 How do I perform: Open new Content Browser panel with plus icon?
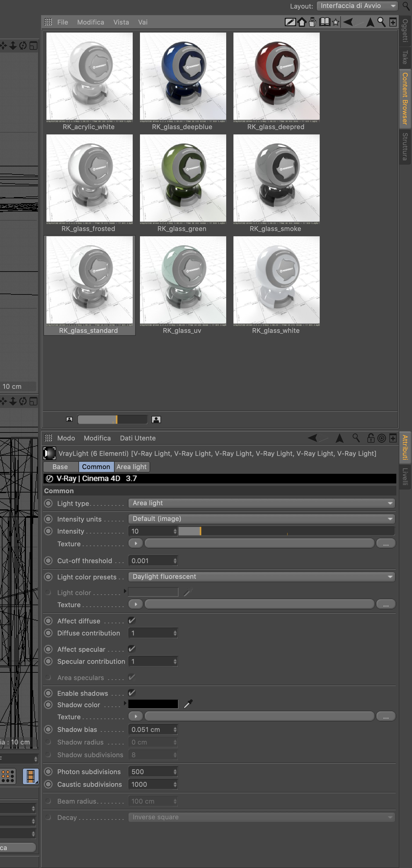tap(393, 22)
